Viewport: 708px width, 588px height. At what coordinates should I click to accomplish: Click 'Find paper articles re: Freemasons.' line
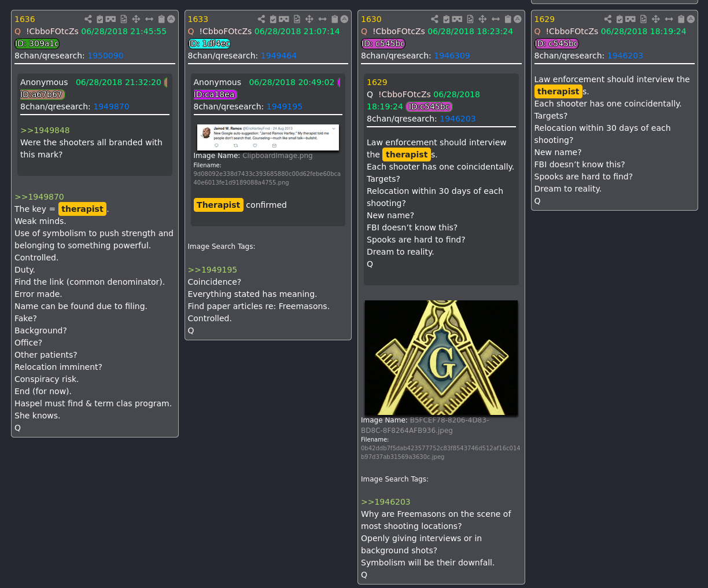click(259, 306)
